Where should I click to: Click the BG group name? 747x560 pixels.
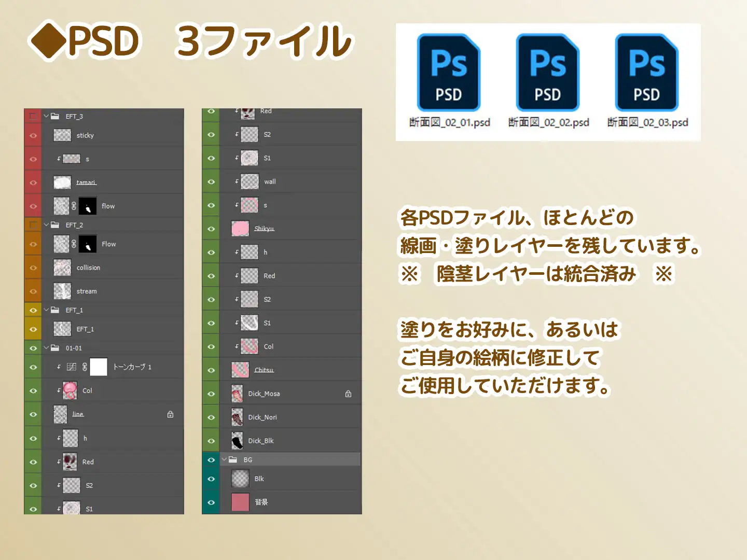(x=248, y=460)
